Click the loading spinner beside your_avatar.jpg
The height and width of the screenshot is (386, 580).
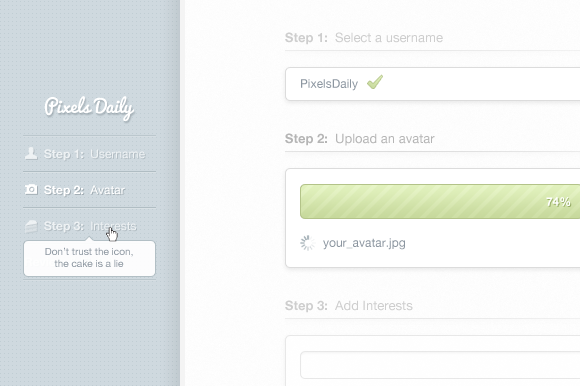point(307,243)
